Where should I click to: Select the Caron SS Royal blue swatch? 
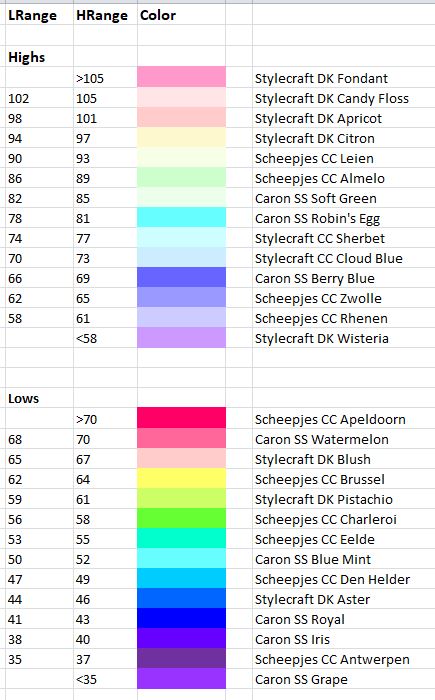coord(181,618)
